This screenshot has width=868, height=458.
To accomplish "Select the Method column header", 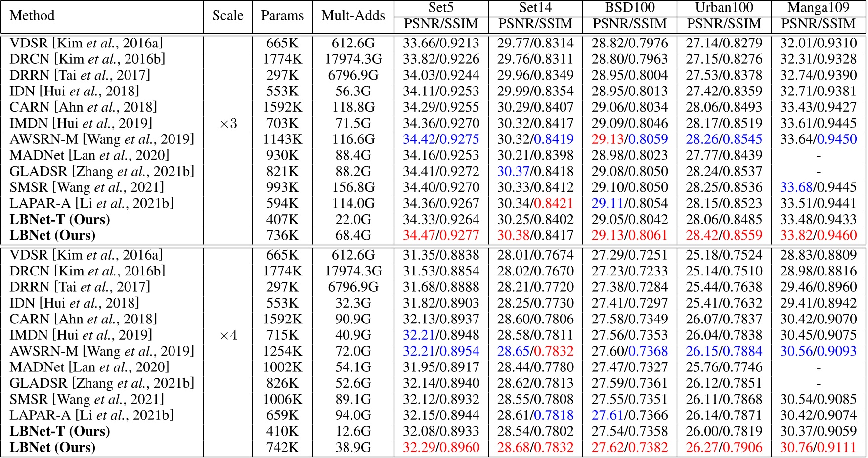I will click(31, 15).
